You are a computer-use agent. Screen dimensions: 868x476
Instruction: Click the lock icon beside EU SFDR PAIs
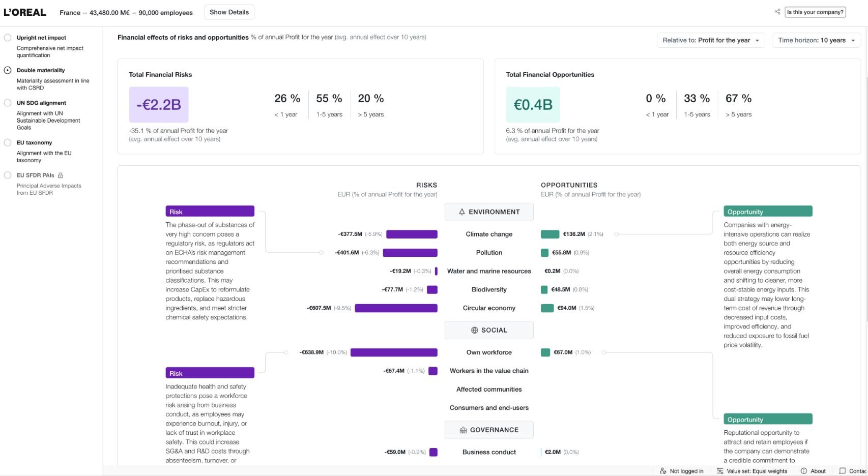pyautogui.click(x=61, y=175)
